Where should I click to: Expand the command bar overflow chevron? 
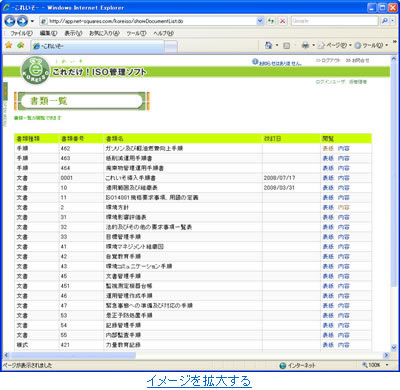coord(395,43)
